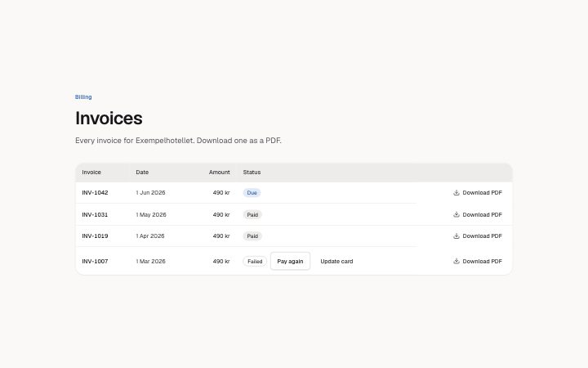Click the Date column header
Image resolution: width=588 pixels, height=368 pixels.
pyautogui.click(x=142, y=172)
